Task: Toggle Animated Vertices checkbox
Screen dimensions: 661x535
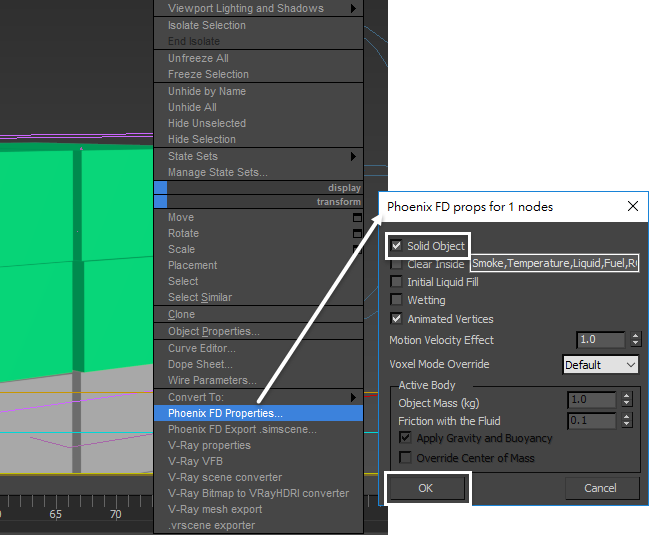Action: [396, 318]
